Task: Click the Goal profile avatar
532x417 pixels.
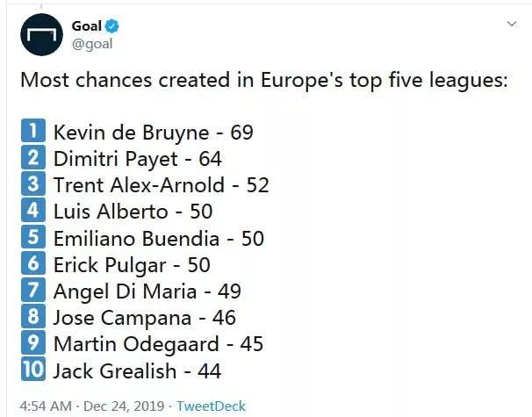Action: (x=41, y=34)
